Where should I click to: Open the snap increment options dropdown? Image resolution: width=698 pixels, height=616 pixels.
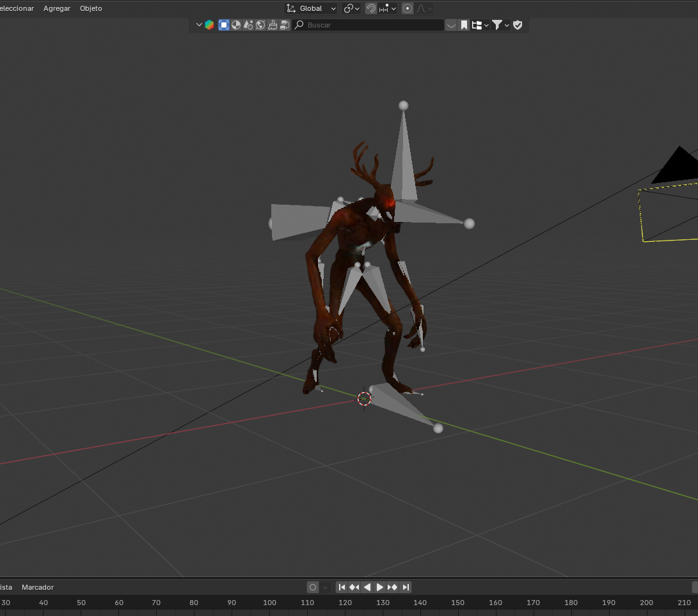coord(387,8)
